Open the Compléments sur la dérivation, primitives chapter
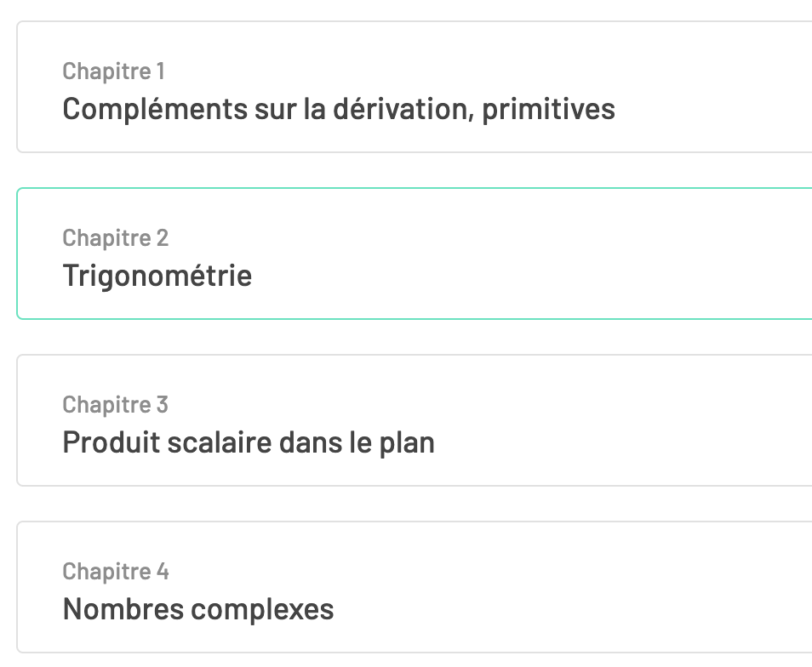 (338, 109)
